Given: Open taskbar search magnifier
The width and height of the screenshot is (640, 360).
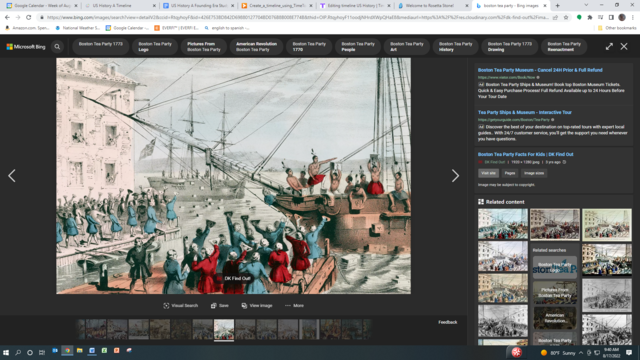Looking at the screenshot, I should (18, 352).
